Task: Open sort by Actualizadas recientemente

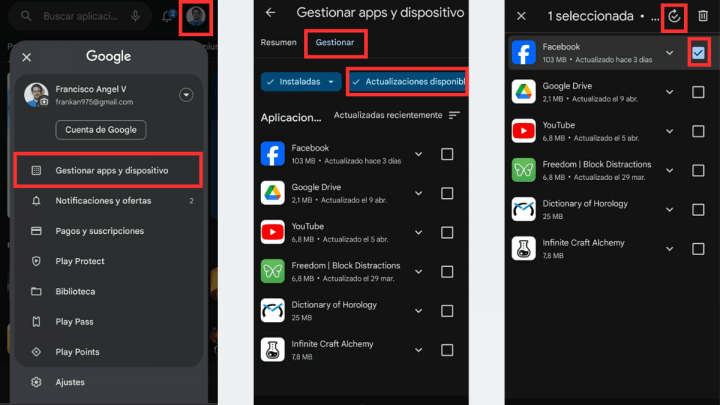Action: pos(396,115)
